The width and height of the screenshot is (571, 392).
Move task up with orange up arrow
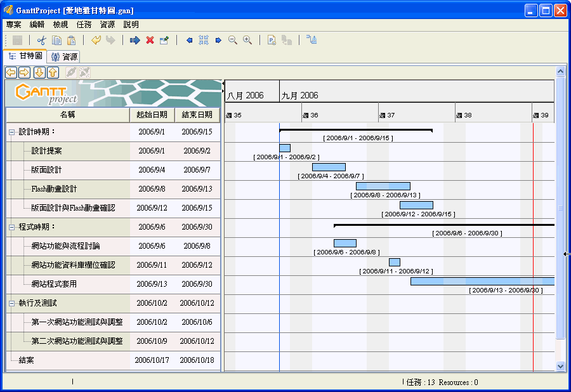click(53, 72)
